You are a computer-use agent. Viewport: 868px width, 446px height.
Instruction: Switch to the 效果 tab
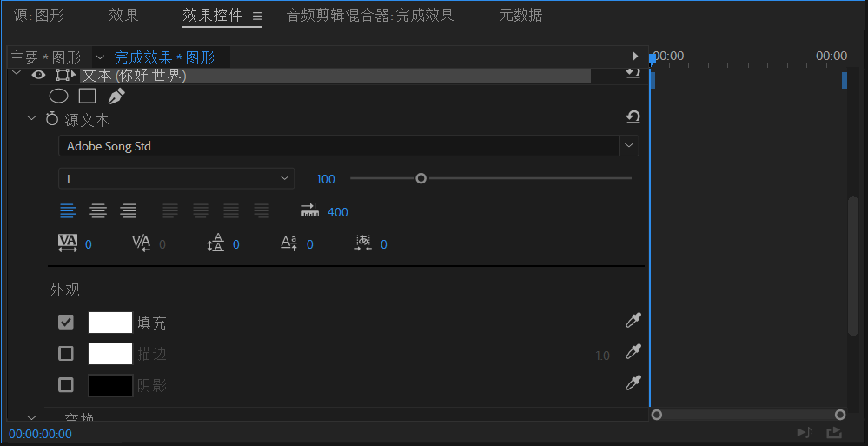(123, 16)
